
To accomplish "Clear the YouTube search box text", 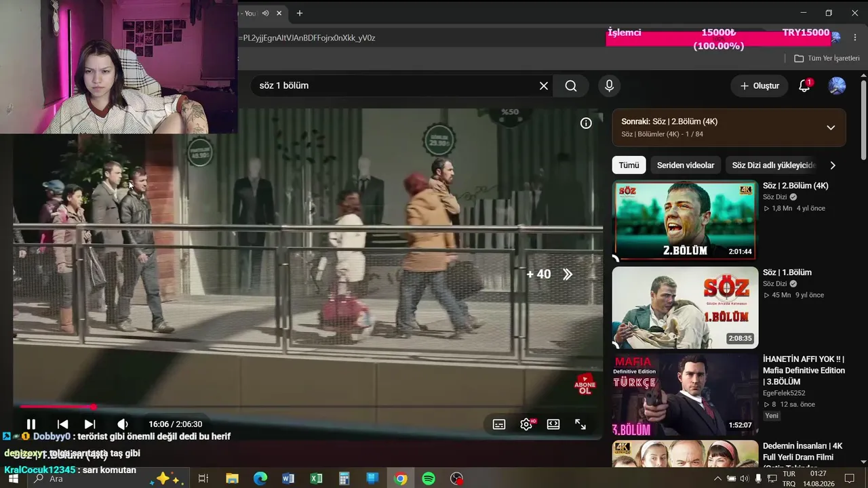I will click(x=544, y=86).
